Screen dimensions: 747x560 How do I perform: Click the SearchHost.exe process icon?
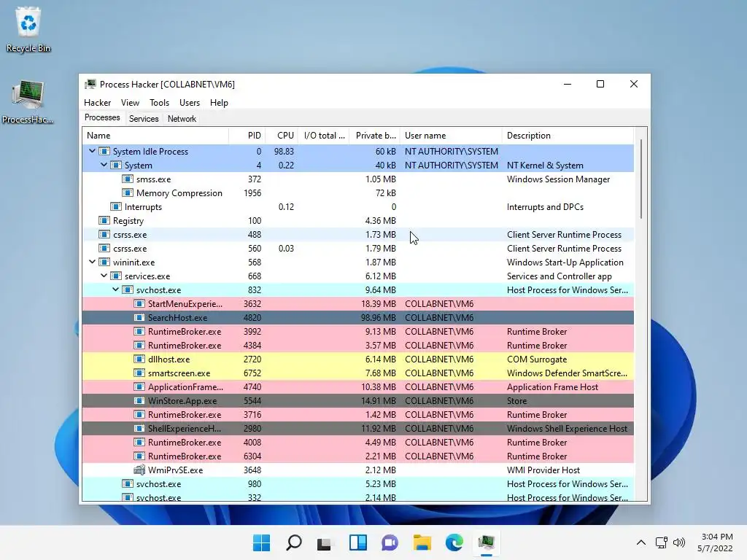pos(139,318)
